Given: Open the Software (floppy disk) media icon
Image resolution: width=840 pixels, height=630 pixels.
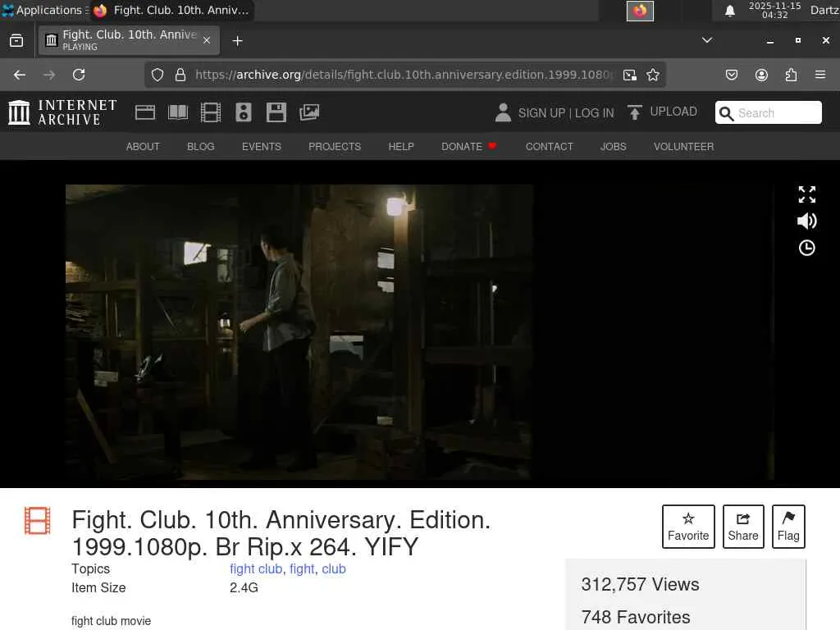Looking at the screenshot, I should pyautogui.click(x=276, y=112).
